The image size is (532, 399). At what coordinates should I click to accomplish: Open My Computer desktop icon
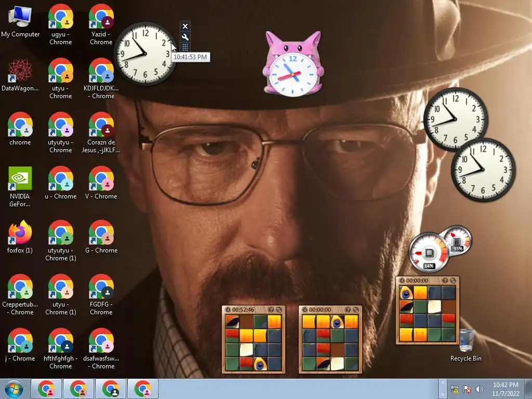(x=20, y=21)
